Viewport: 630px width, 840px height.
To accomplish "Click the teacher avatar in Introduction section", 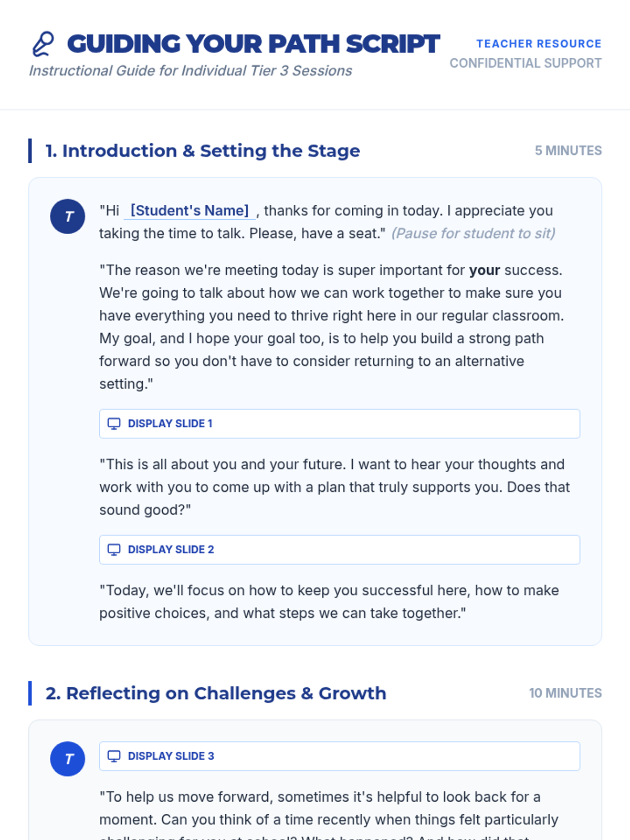I will (68, 216).
